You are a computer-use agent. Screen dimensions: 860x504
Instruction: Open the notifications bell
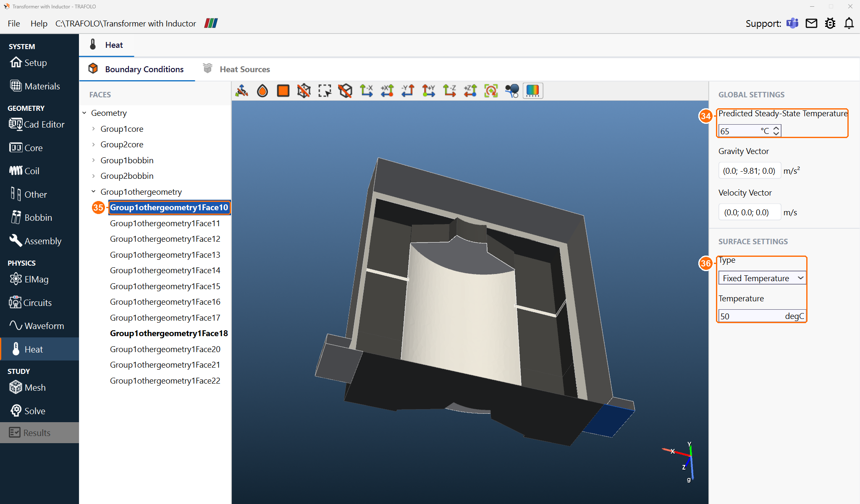pos(849,24)
